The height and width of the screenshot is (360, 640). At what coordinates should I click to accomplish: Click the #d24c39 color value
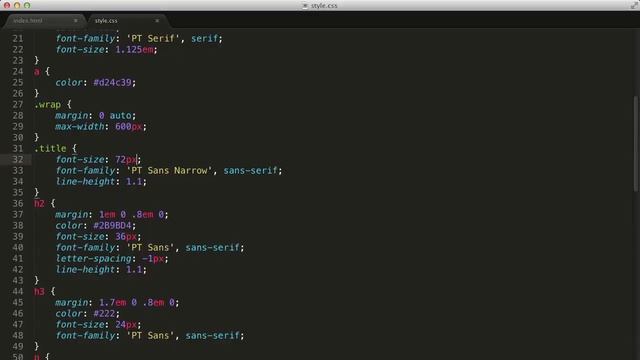(112, 82)
